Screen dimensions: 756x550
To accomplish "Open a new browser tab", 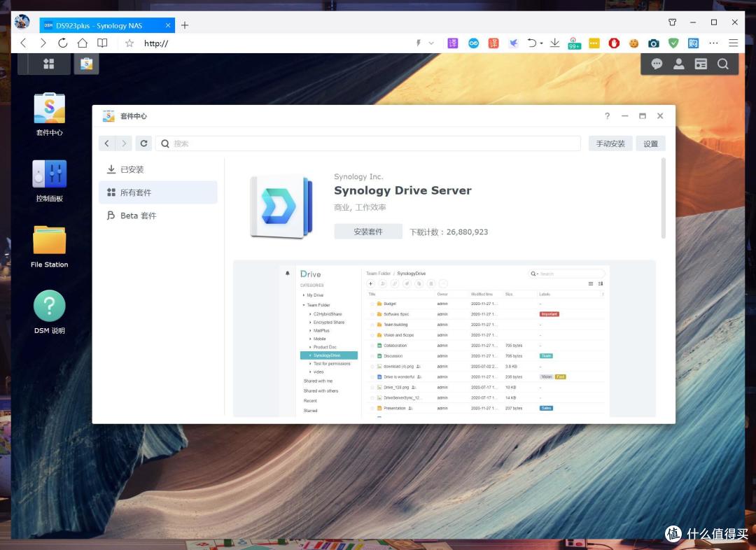I will pyautogui.click(x=185, y=25).
